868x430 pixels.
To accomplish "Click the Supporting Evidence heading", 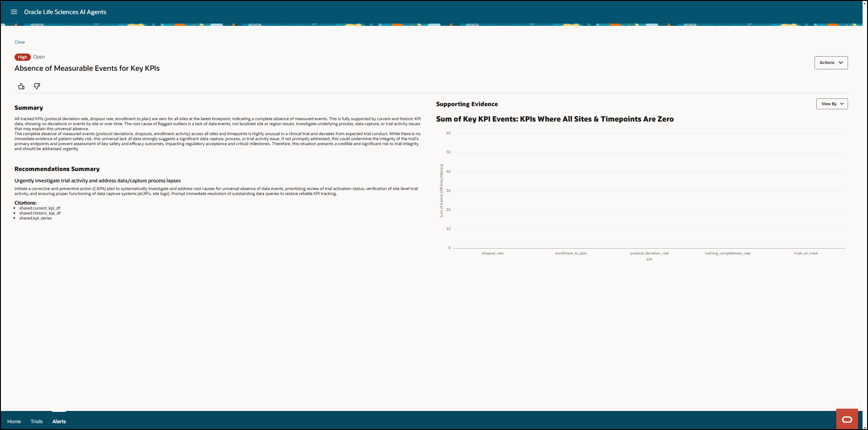I will point(467,104).
